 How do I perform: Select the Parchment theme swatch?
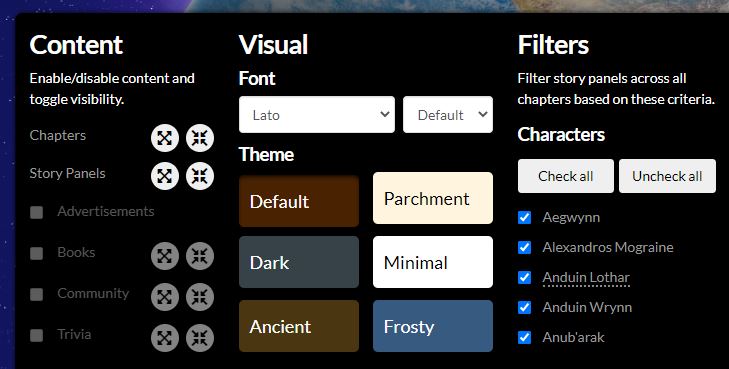click(x=433, y=198)
